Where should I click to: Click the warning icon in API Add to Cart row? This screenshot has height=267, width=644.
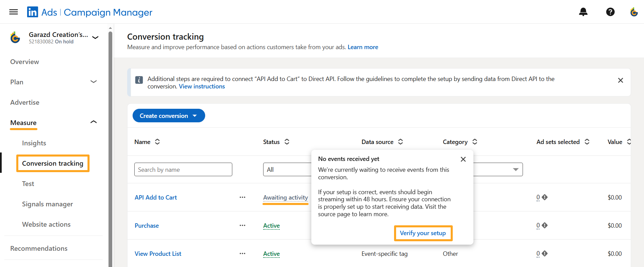coord(545,197)
